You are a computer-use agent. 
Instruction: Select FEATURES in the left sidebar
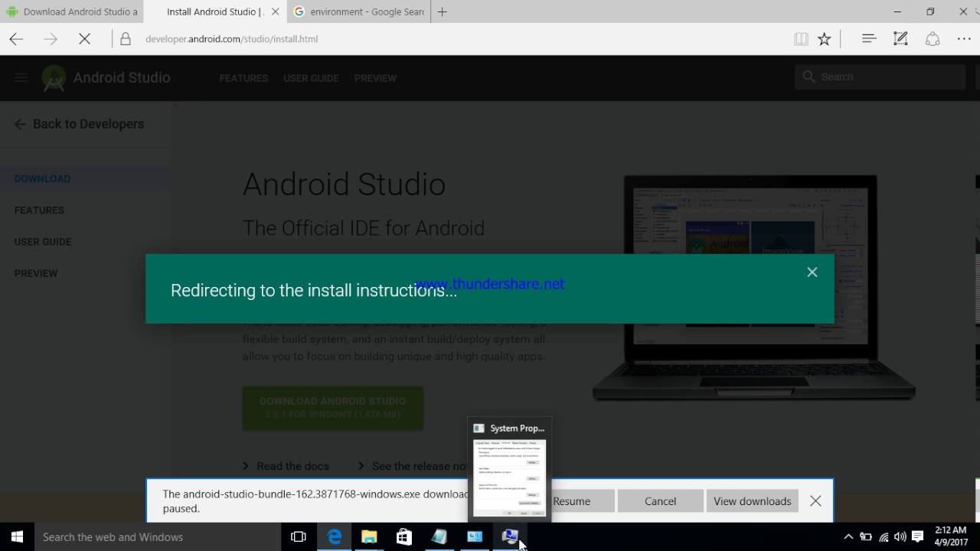point(39,210)
